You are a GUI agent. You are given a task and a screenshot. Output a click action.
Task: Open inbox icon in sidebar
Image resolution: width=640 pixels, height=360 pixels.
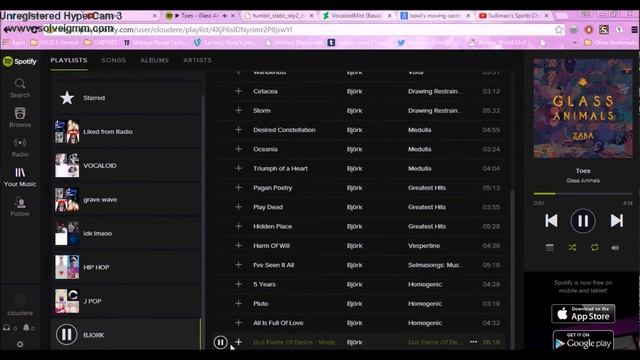(7, 327)
